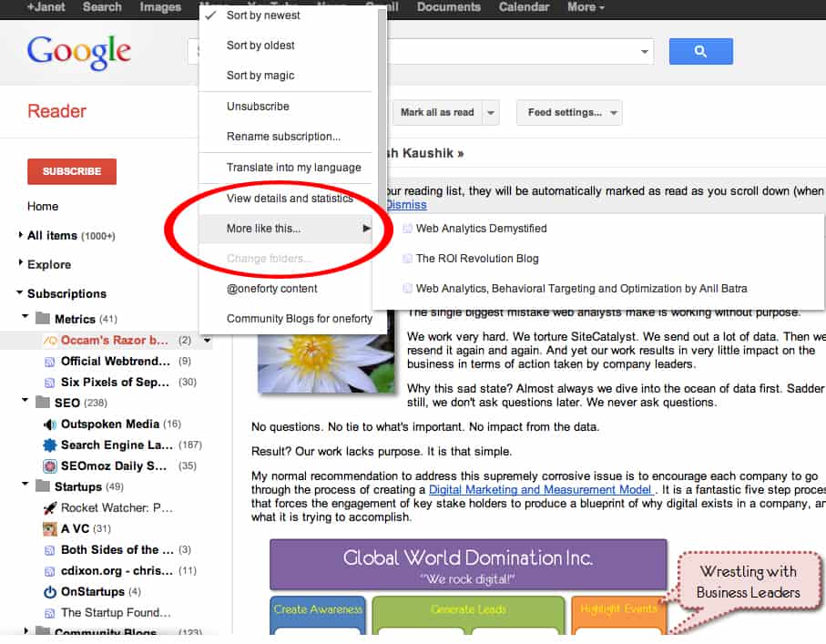This screenshot has height=644, width=826.
Task: Collapse the Startups folder
Action: click(x=25, y=484)
